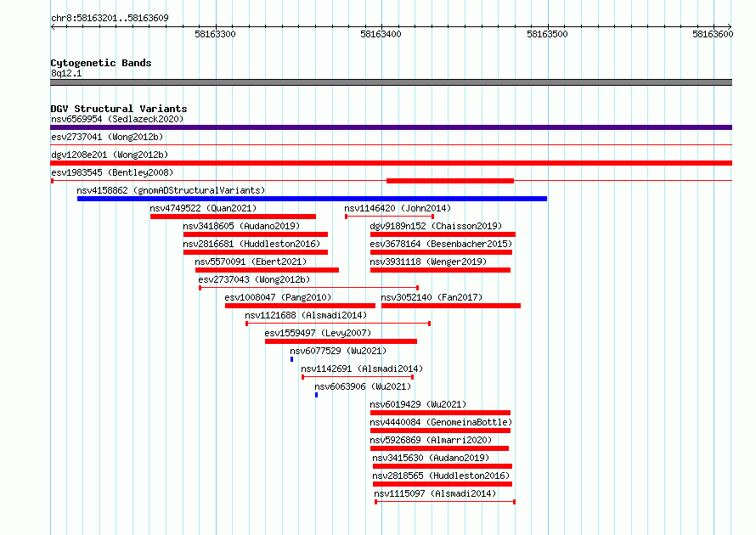Viewport: 756px width, 535px height.
Task: Click the nsv2816681 (Huddleston2016) label
Action: 251,244
